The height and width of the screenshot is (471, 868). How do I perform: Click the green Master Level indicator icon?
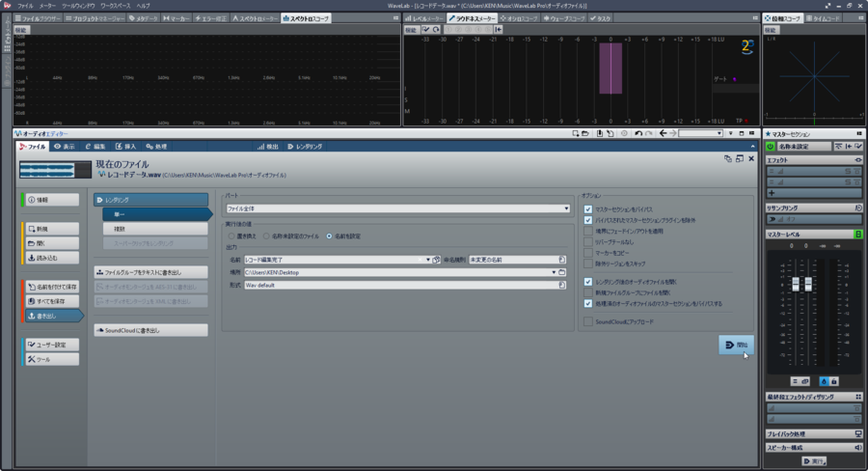click(857, 235)
